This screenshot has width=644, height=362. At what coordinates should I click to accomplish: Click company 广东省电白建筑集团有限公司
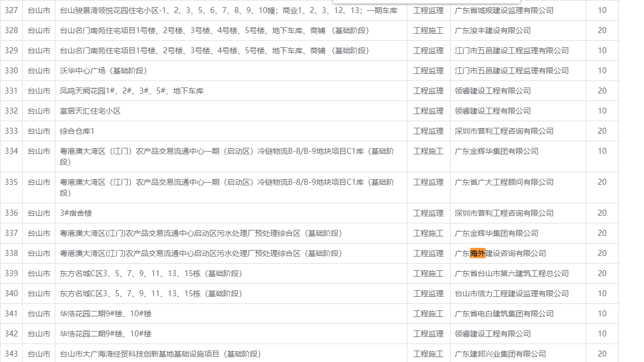[x=504, y=314]
